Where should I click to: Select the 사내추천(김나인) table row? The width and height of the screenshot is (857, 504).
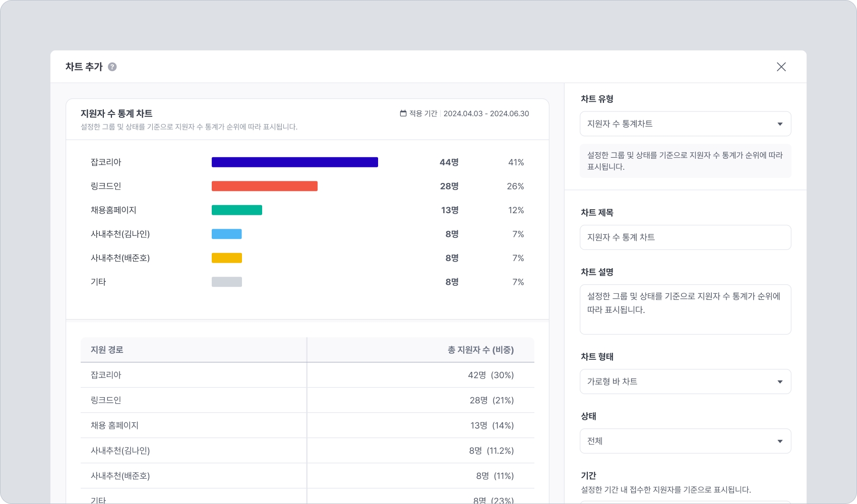pyautogui.click(x=307, y=451)
